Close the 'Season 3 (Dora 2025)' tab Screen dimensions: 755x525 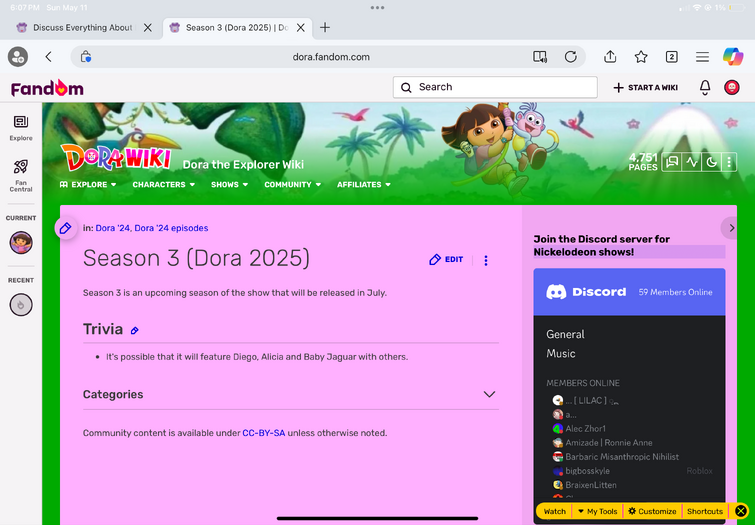300,27
